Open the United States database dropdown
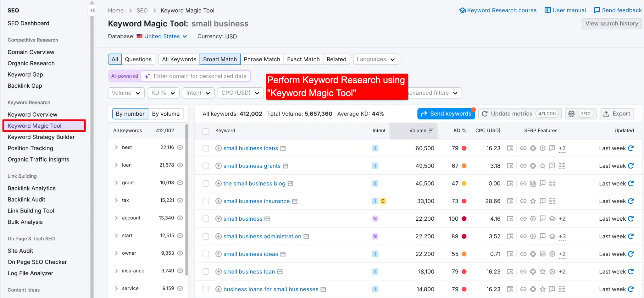The height and width of the screenshot is (298, 644). (x=162, y=36)
